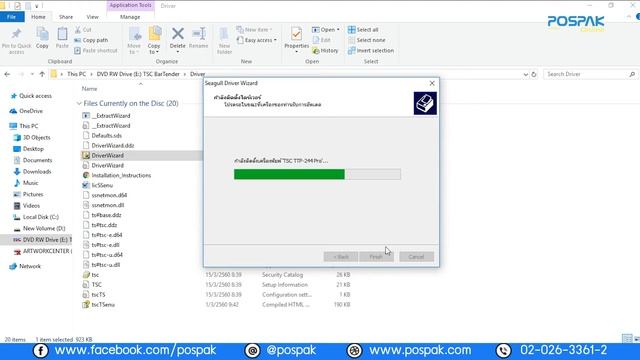Viewport: 640px width, 360px height.
Task: Click the Refresh icon beside address bar
Action: pyautogui.click(x=533, y=74)
